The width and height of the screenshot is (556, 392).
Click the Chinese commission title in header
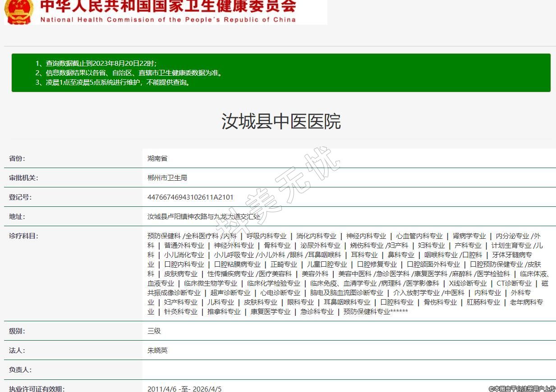pyautogui.click(x=168, y=6)
